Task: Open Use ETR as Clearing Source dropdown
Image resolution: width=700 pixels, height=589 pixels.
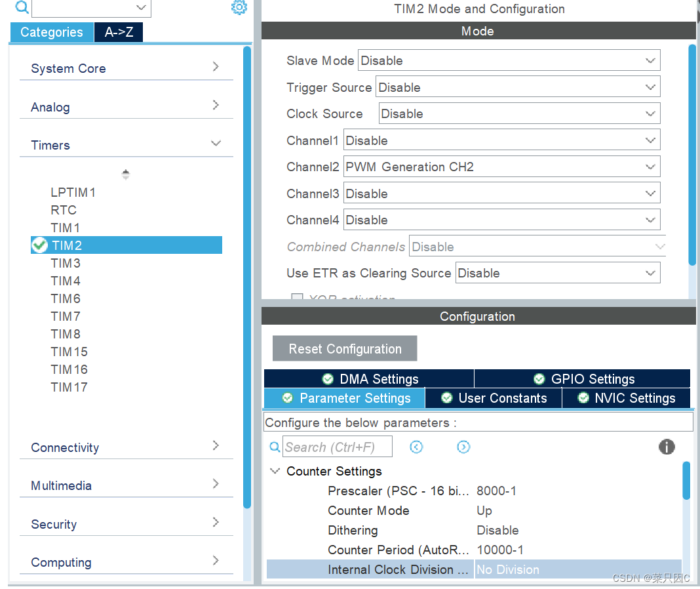Action: pos(558,273)
